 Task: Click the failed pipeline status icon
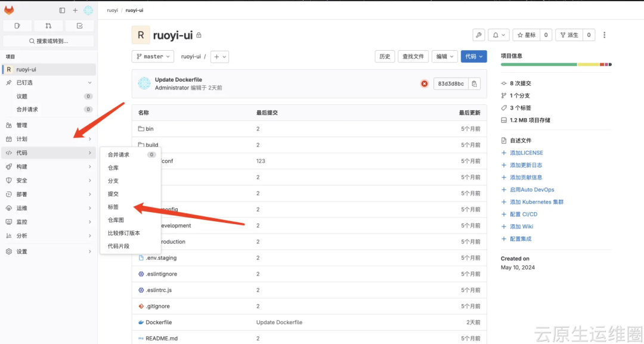pyautogui.click(x=425, y=83)
